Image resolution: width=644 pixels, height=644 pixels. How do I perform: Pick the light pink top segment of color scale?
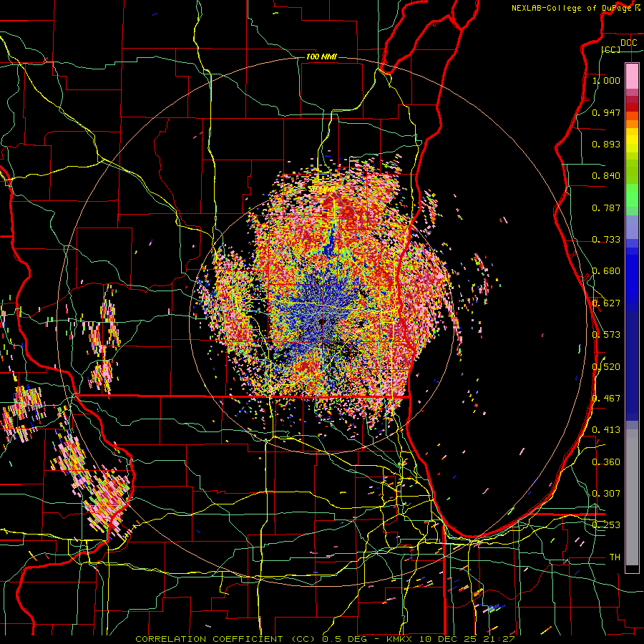point(632,77)
